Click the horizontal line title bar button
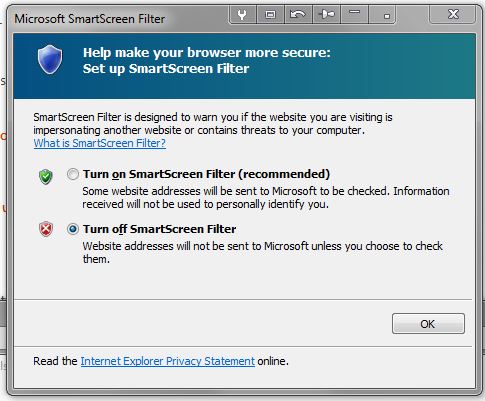Viewport: 485px width, 401px height. pos(354,15)
